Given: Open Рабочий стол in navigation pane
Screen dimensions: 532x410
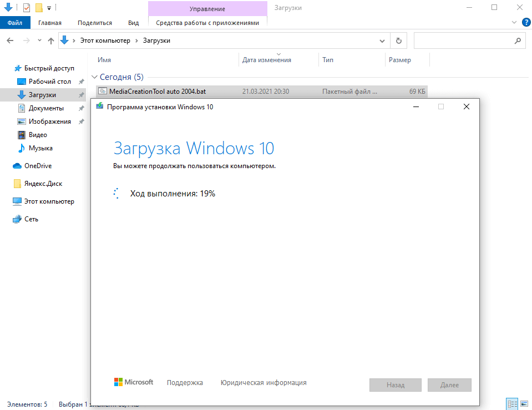Looking at the screenshot, I should (x=44, y=82).
